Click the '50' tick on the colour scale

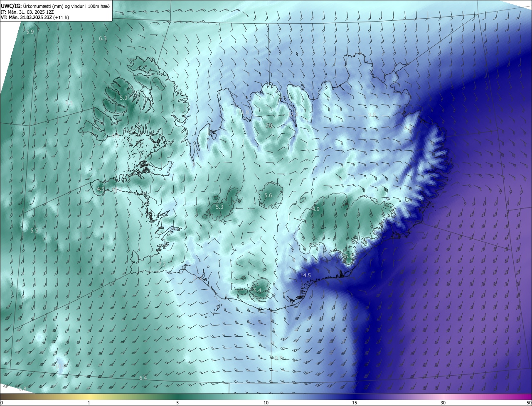pos(529,403)
